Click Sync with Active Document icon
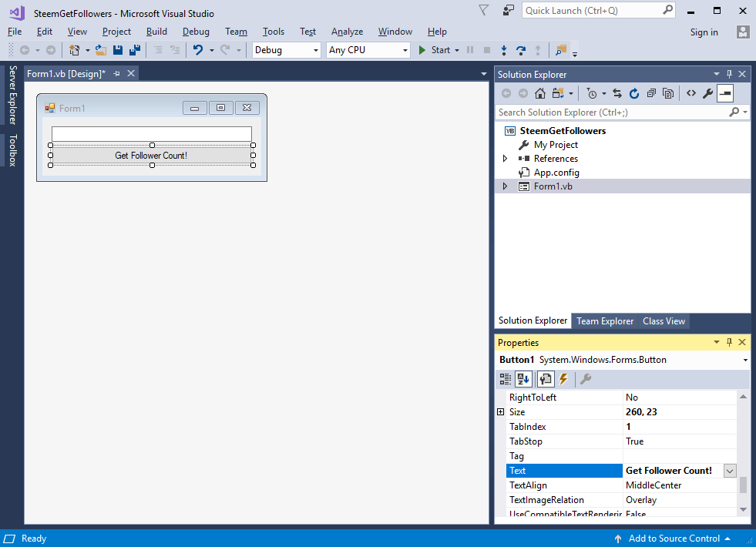This screenshot has width=756, height=547. 617,93
